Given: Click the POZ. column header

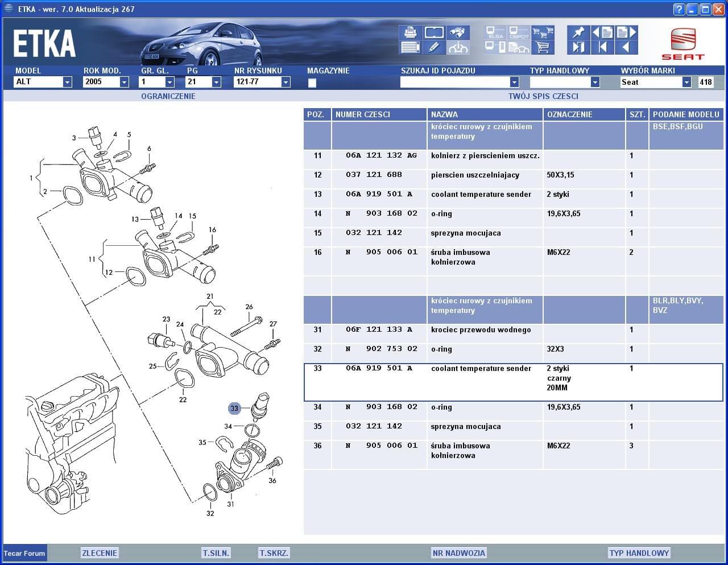Looking at the screenshot, I should click(x=317, y=114).
